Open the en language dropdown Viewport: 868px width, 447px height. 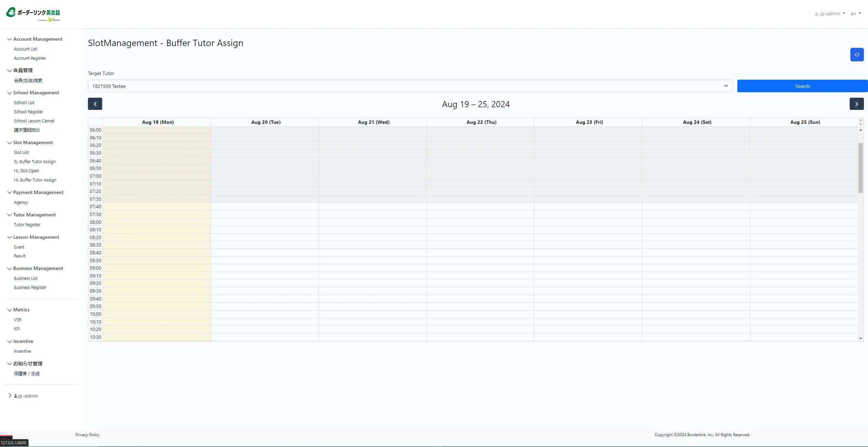point(855,14)
